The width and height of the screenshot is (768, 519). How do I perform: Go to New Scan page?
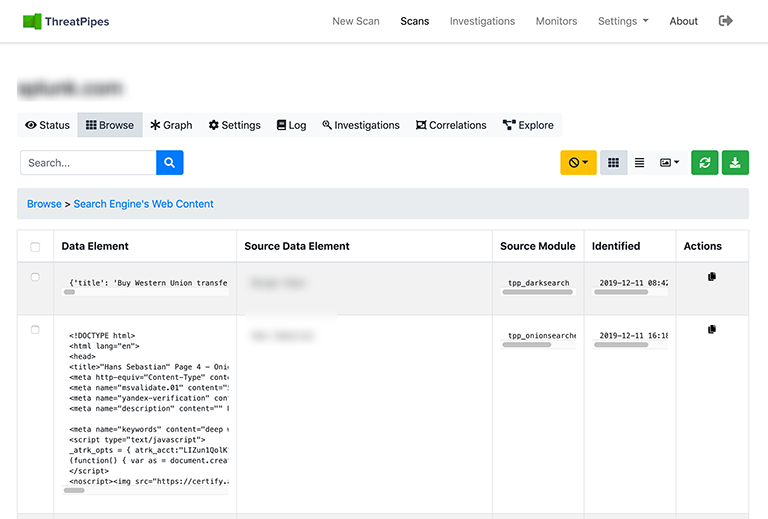pyautogui.click(x=356, y=21)
